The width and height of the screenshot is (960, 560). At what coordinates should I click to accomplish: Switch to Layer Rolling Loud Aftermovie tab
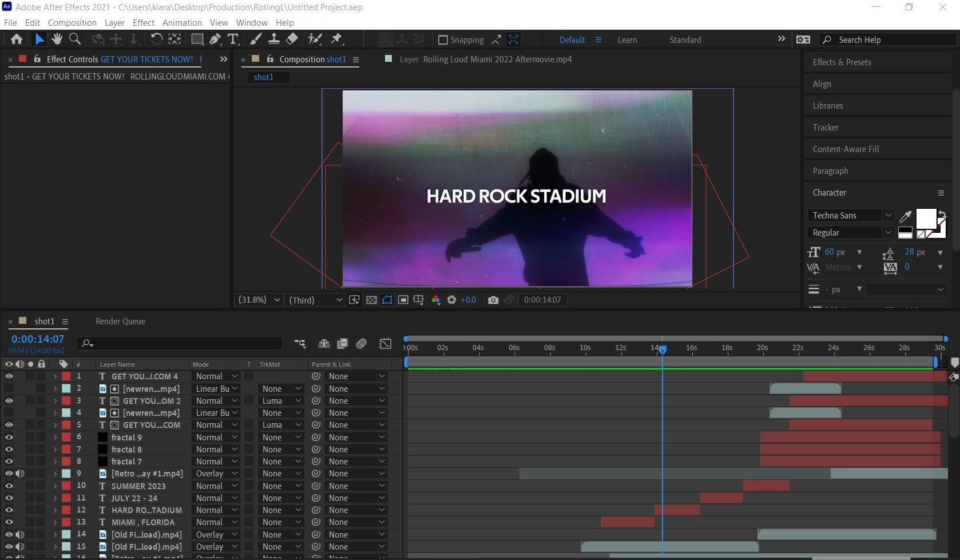(x=486, y=59)
